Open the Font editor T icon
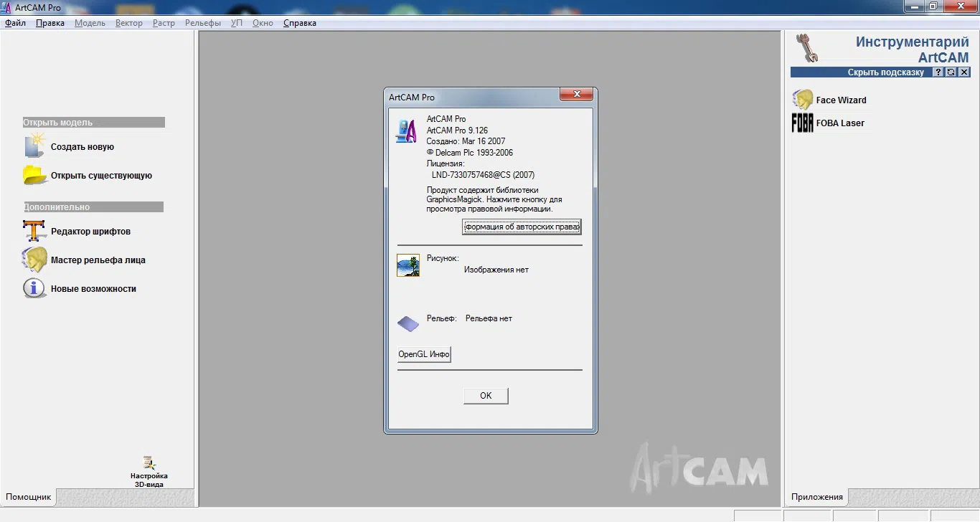 point(34,231)
